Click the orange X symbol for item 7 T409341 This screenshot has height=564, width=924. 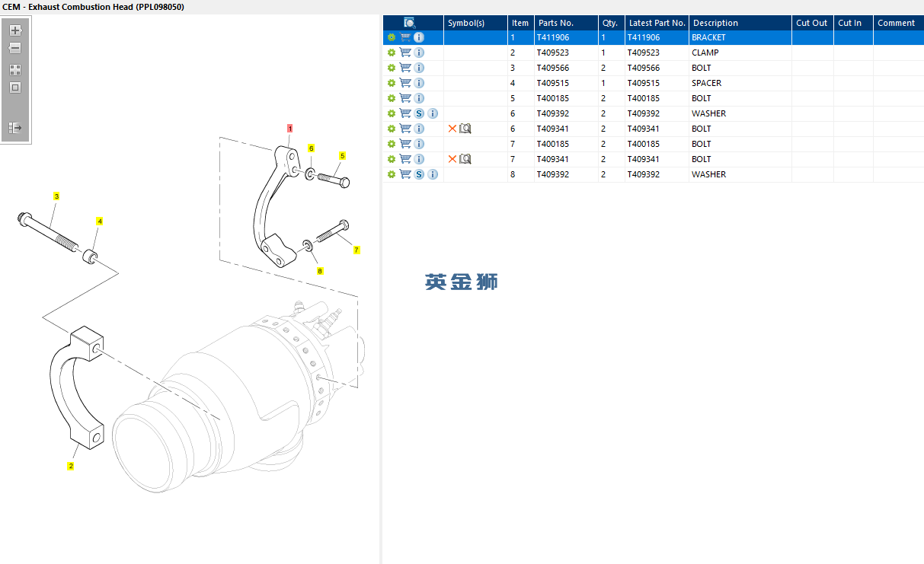[452, 159]
